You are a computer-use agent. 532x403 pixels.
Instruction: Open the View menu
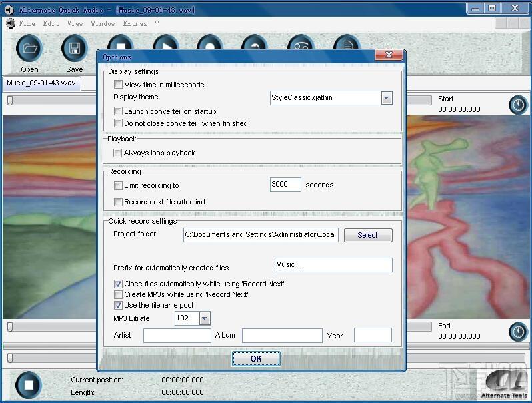[x=75, y=23]
